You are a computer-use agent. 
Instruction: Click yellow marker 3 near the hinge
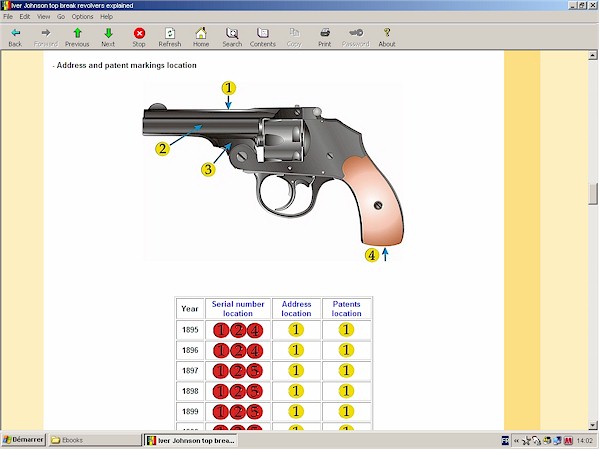click(208, 170)
